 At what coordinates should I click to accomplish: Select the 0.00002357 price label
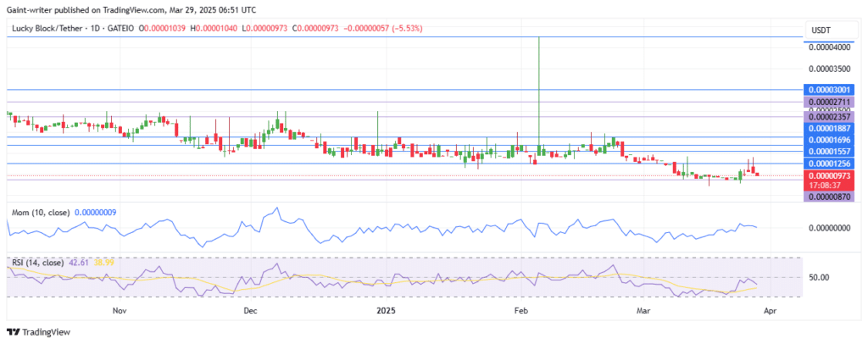tap(829, 117)
